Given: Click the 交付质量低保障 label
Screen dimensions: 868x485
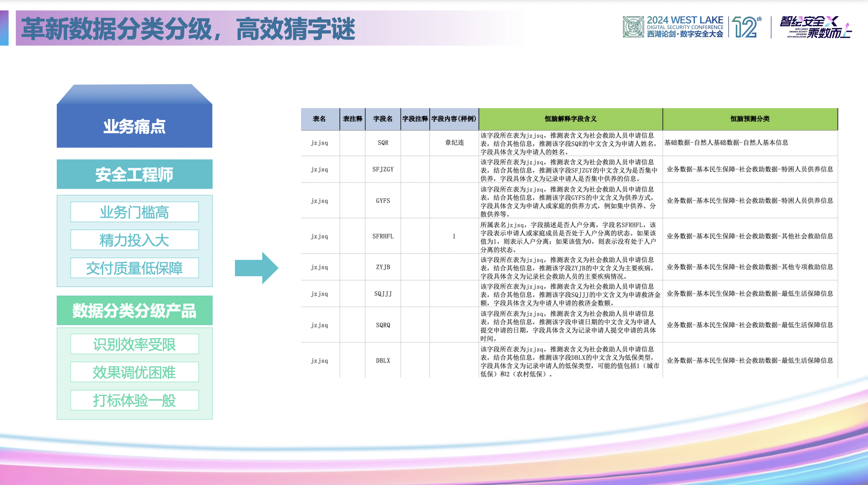Looking at the screenshot, I should 135,268.
